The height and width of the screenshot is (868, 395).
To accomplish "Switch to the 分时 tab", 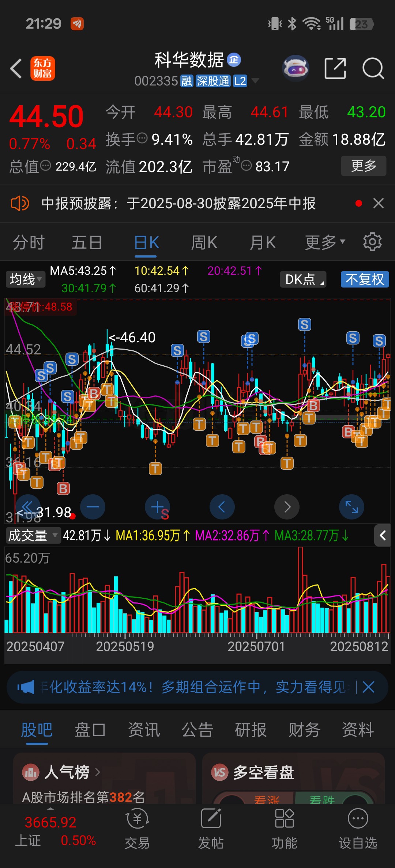I will pyautogui.click(x=29, y=242).
